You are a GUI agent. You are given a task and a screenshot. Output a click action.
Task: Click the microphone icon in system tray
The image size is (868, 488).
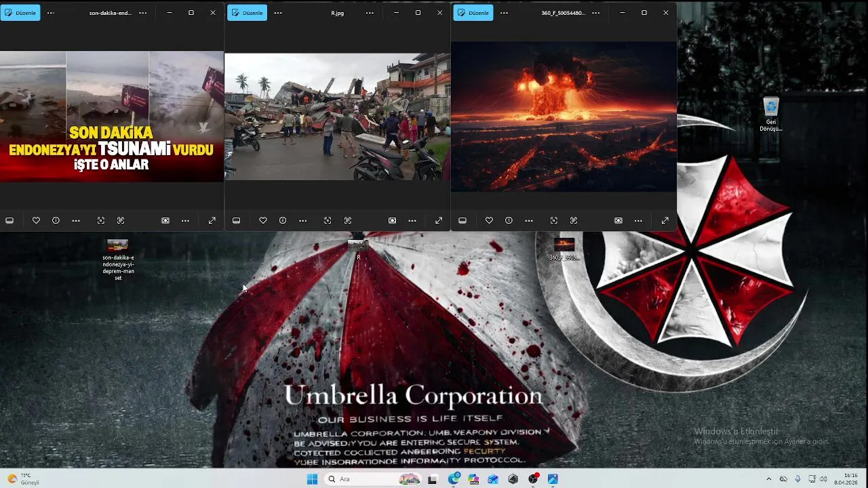797,479
